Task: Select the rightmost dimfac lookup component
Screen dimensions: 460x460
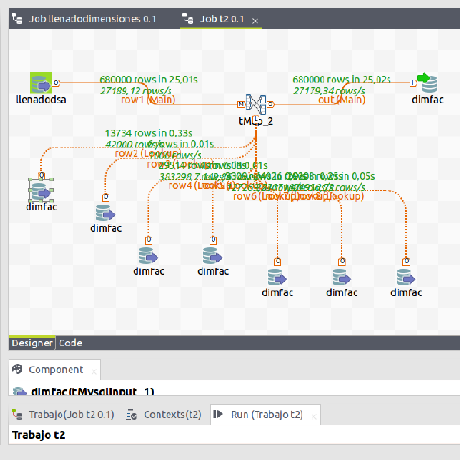Action: click(406, 277)
